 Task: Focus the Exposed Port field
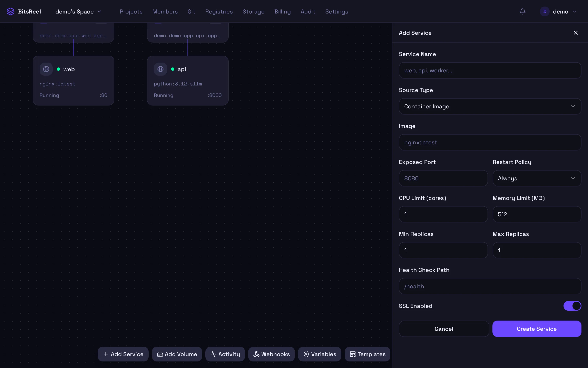(x=443, y=178)
